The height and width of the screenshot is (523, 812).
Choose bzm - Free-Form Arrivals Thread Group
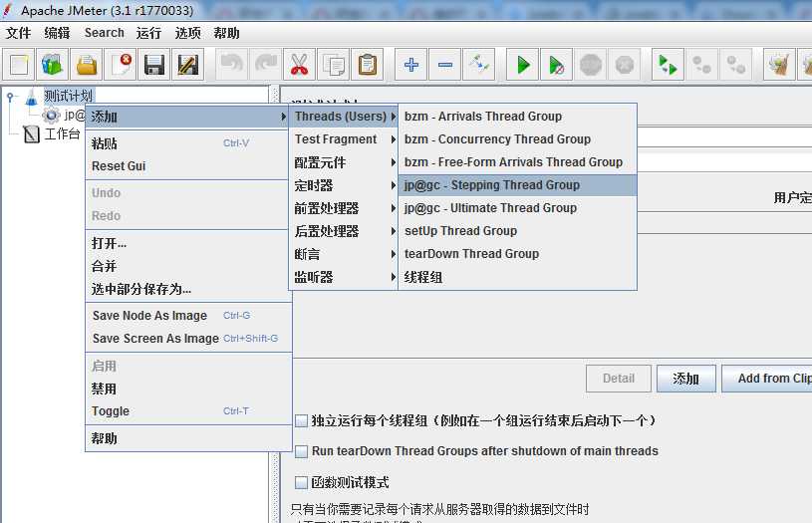tap(517, 162)
